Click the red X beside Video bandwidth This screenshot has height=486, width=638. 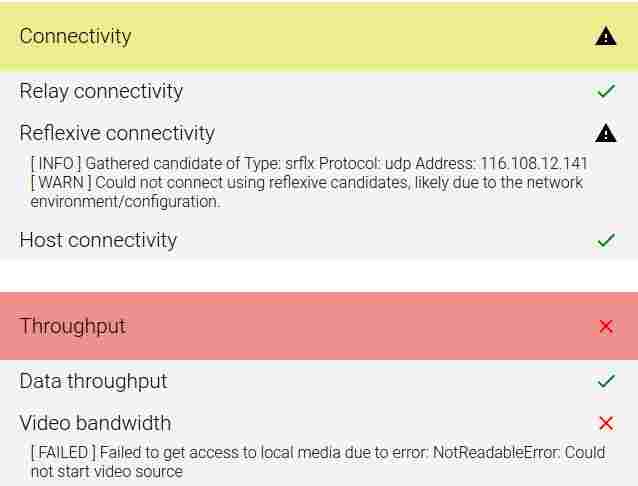click(606, 423)
